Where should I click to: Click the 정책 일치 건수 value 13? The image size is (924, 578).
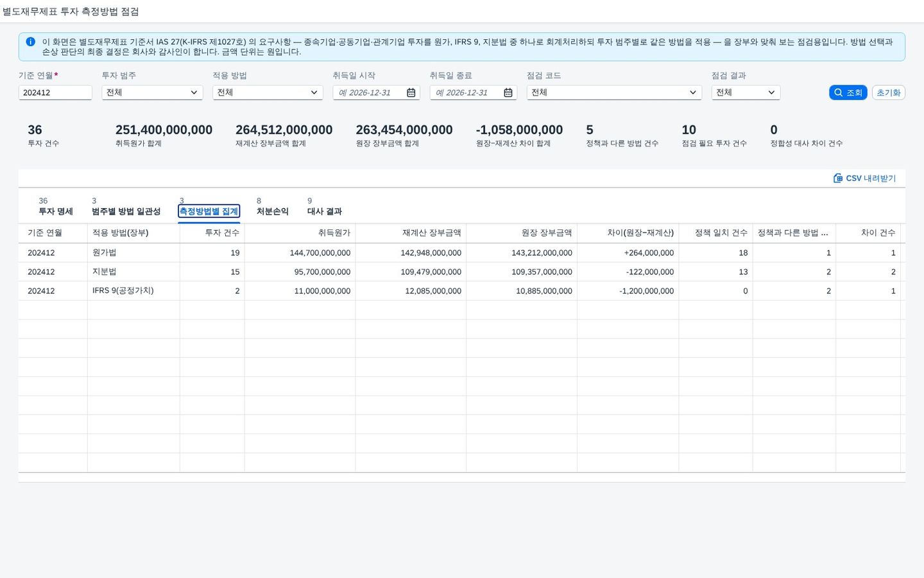point(716,272)
